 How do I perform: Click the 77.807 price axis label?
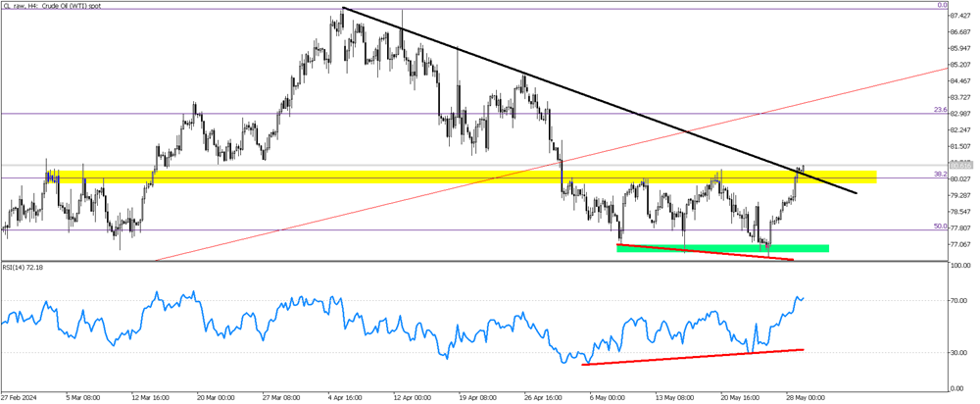point(960,228)
